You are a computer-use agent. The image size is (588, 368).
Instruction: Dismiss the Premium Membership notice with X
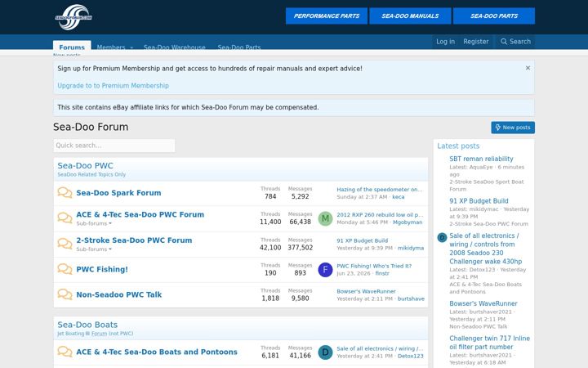[528, 68]
